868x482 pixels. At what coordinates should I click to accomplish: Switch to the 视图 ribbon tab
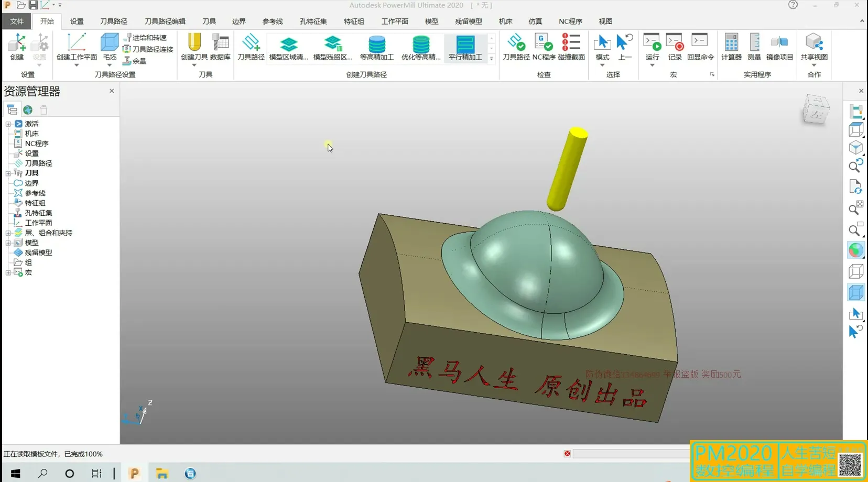coord(605,21)
